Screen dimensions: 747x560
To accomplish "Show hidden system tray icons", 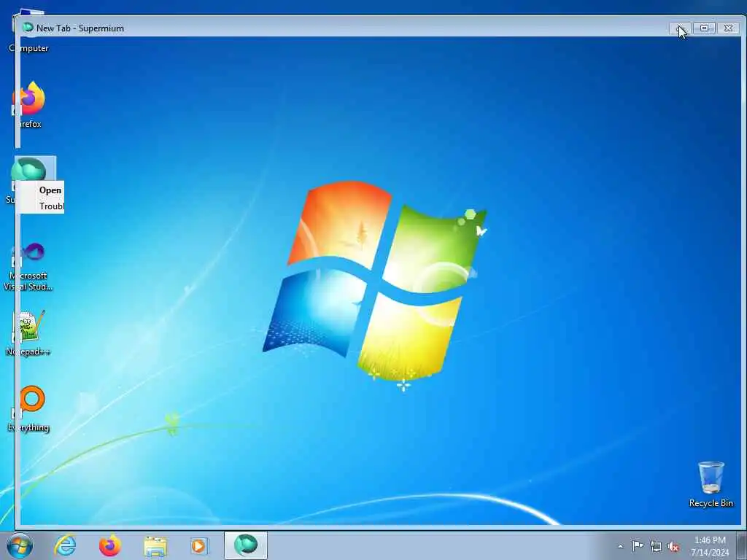I will (x=620, y=546).
